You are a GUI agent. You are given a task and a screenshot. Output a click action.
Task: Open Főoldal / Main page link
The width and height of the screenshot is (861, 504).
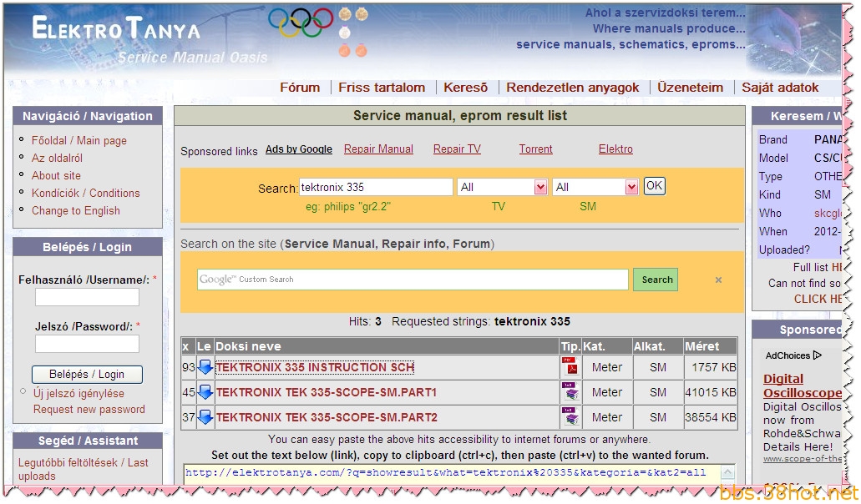pos(79,140)
